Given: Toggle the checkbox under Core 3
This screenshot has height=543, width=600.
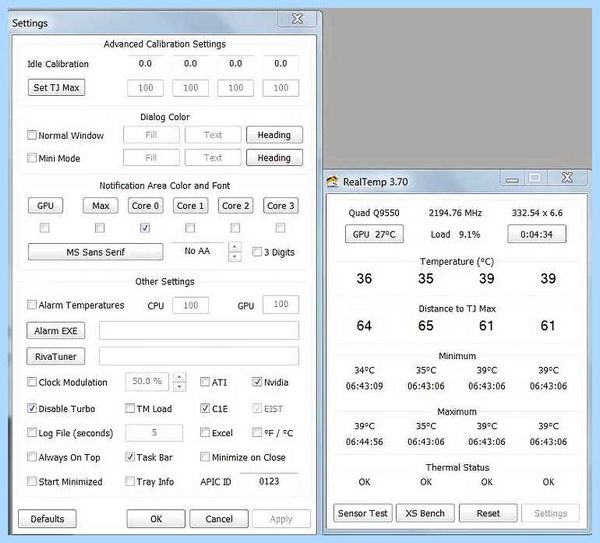Looking at the screenshot, I should 280,228.
